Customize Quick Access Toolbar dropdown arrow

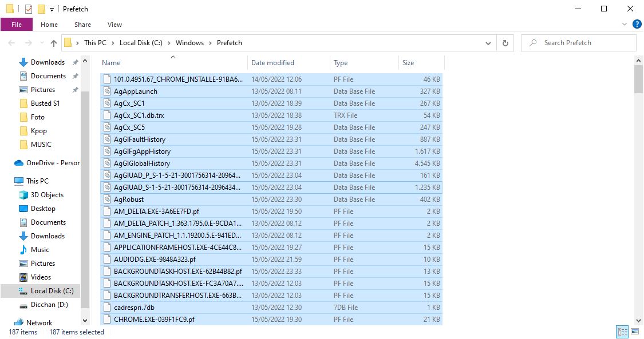[52, 9]
